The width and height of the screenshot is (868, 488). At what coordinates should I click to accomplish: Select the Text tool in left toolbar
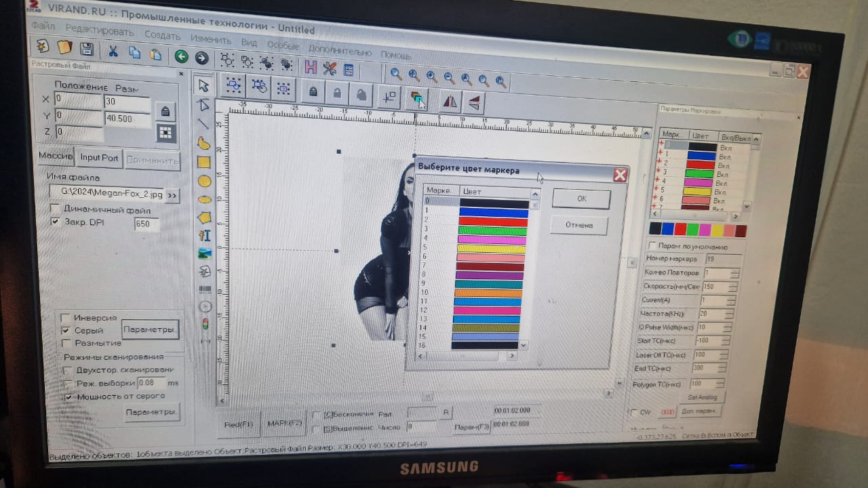204,235
